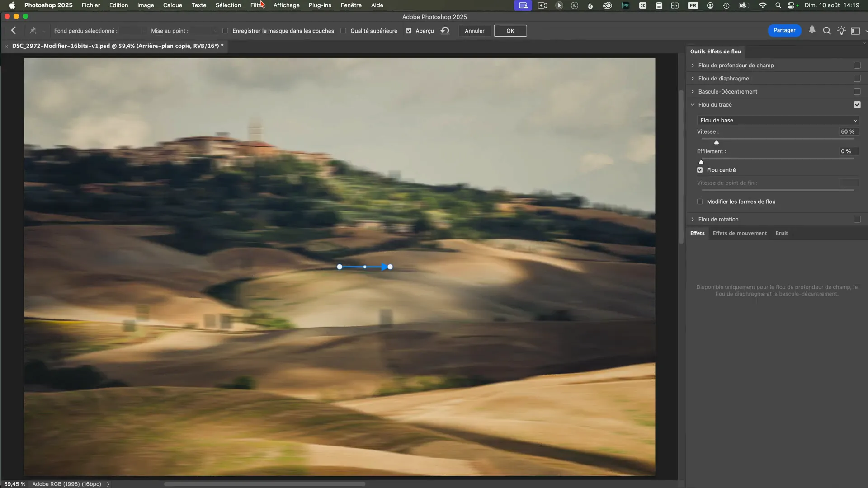The image size is (868, 488).
Task: Close the DSC_2972 document tab
Action: (6, 46)
